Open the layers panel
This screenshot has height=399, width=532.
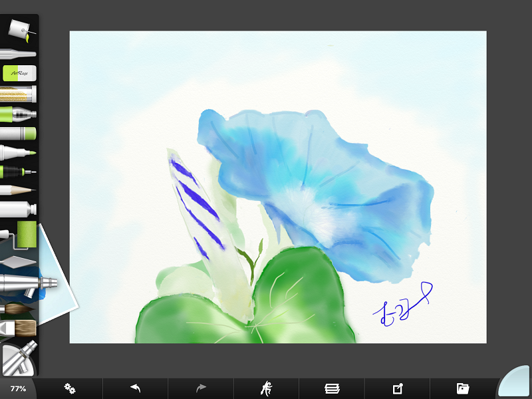point(331,388)
